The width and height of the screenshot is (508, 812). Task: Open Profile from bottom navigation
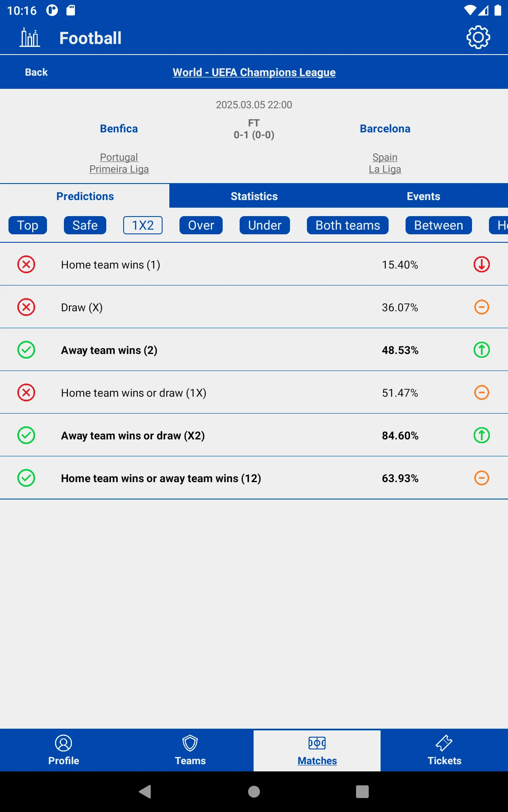pyautogui.click(x=63, y=750)
